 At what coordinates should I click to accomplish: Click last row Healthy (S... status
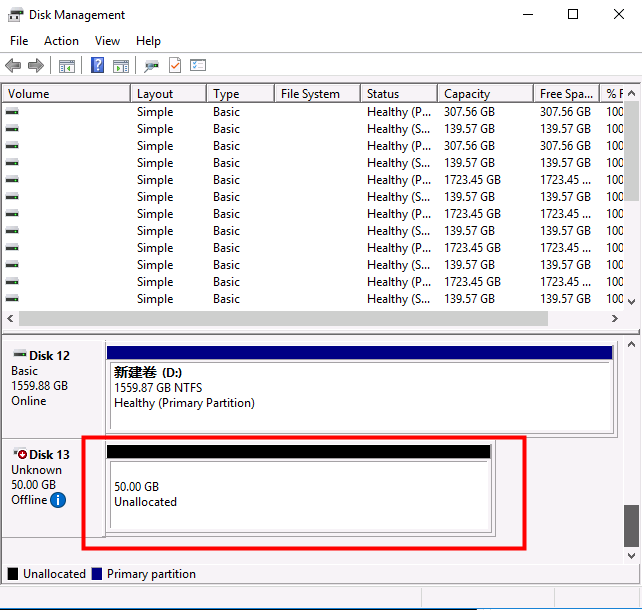398,299
